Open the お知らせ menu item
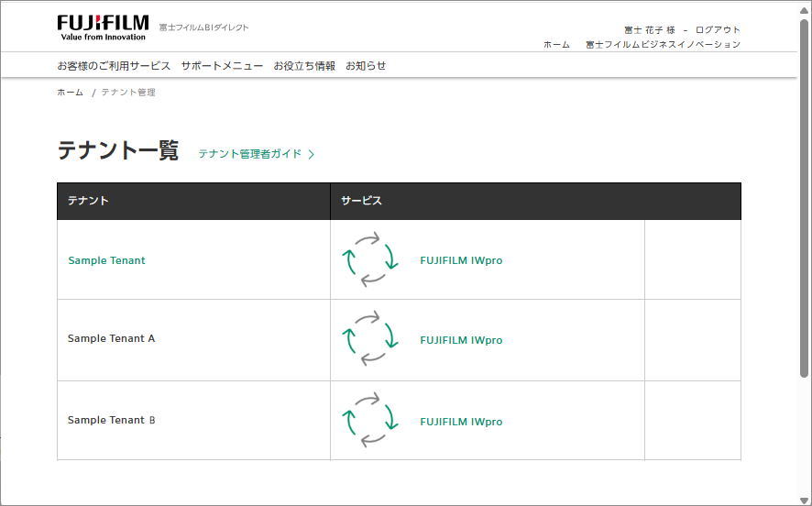This screenshot has height=506, width=812. [x=366, y=66]
